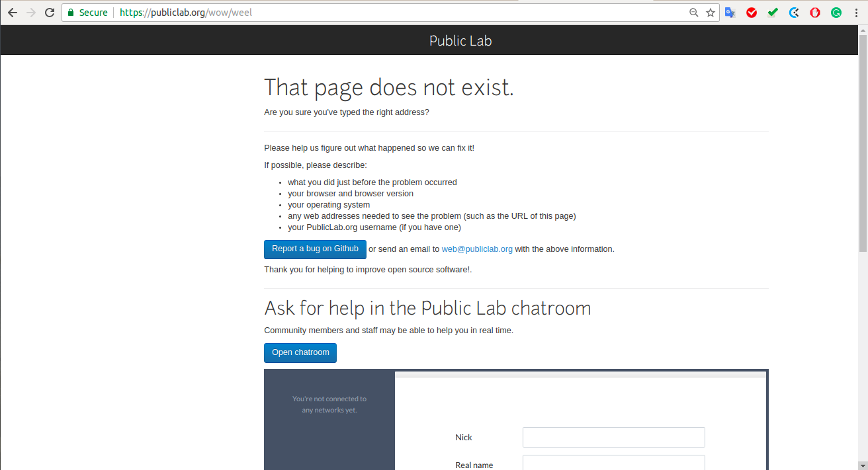Go back to the previous page

coord(13,13)
